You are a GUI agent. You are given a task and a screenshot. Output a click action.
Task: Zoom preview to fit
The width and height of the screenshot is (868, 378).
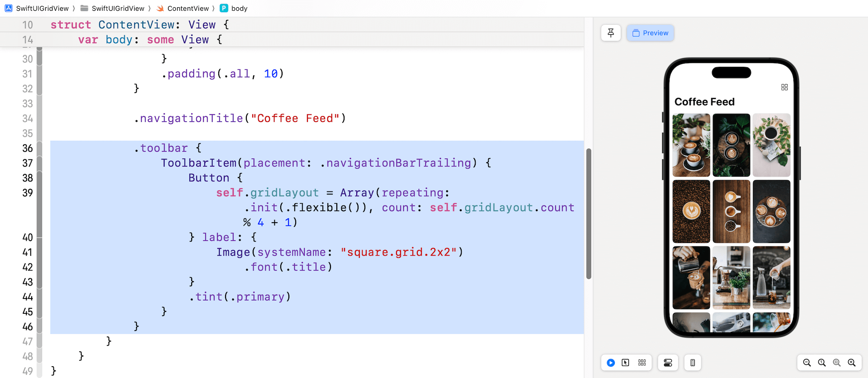[x=837, y=363]
